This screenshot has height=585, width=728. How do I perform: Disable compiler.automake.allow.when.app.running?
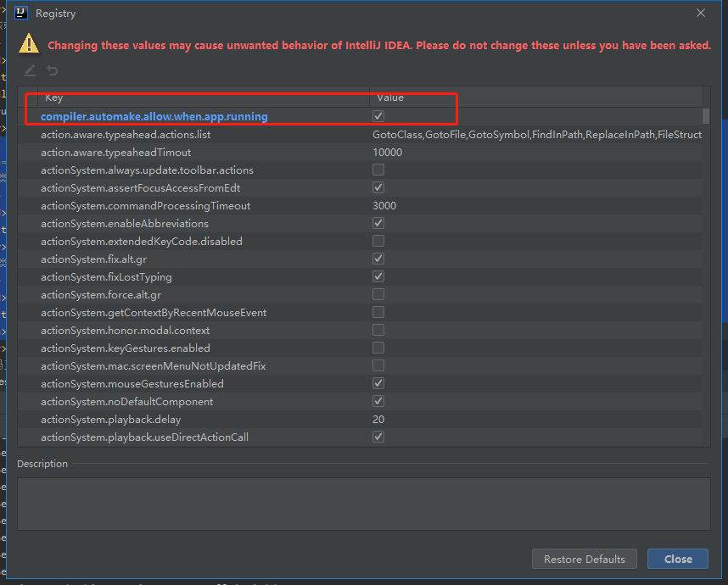tap(378, 115)
